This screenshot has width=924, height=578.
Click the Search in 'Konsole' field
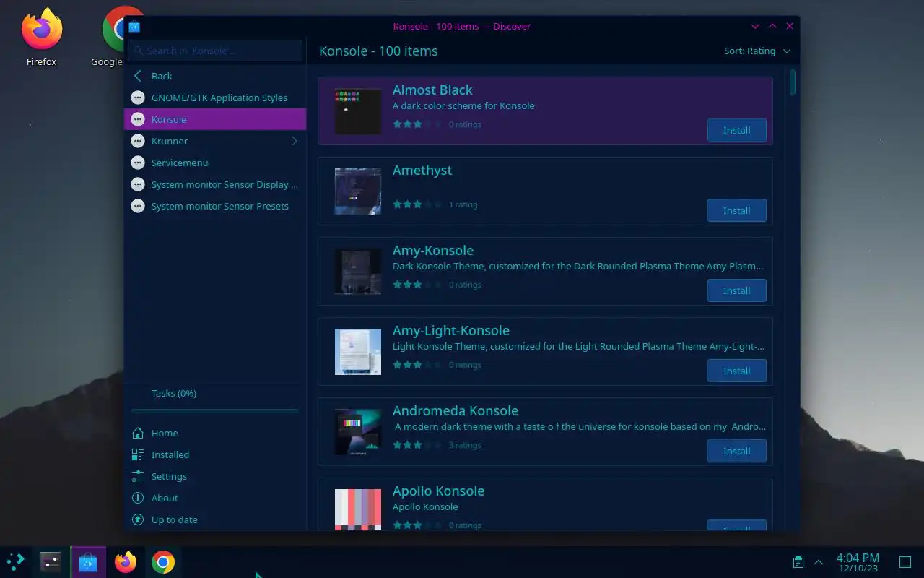[x=215, y=51]
